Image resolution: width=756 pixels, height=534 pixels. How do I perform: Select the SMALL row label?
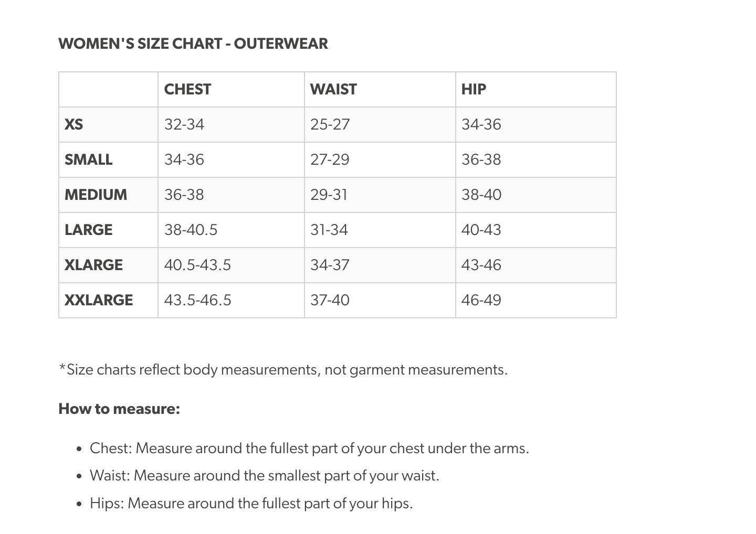click(88, 159)
